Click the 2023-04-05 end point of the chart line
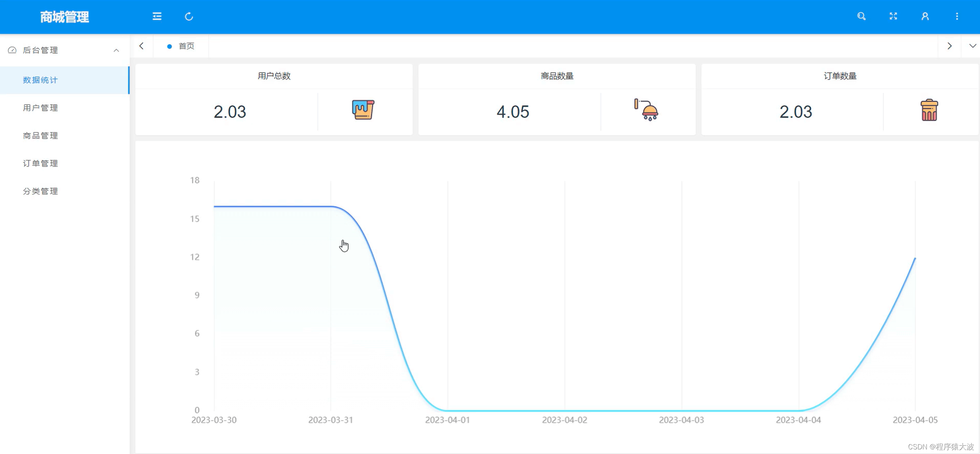 (x=915, y=258)
